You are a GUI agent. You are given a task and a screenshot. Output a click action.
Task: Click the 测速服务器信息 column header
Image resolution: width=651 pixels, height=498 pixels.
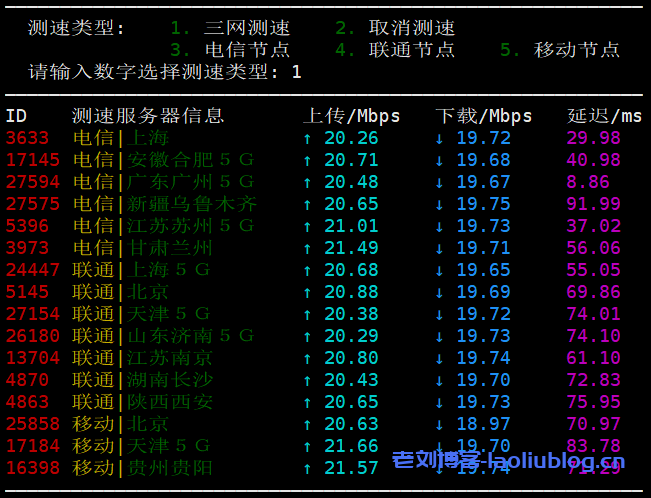148,116
